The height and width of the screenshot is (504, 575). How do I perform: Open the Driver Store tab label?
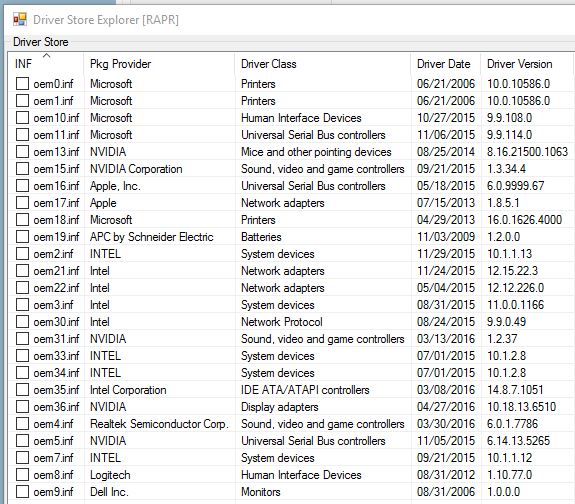pyautogui.click(x=41, y=42)
